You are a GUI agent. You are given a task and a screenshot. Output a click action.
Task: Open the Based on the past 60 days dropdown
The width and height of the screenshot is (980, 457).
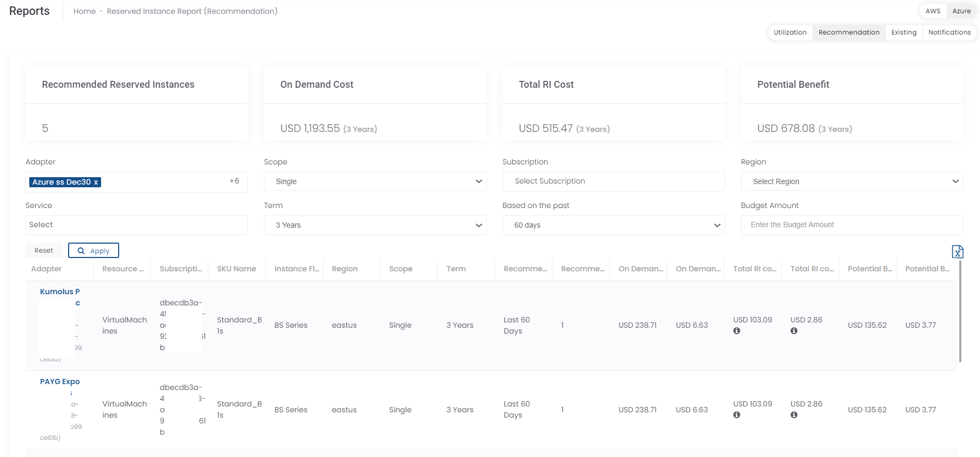coord(613,225)
